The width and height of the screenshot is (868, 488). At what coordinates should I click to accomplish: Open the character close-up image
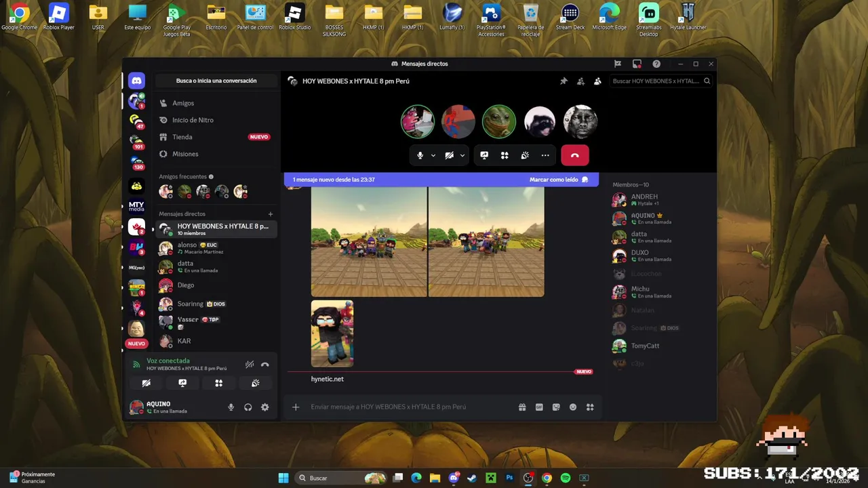(332, 333)
